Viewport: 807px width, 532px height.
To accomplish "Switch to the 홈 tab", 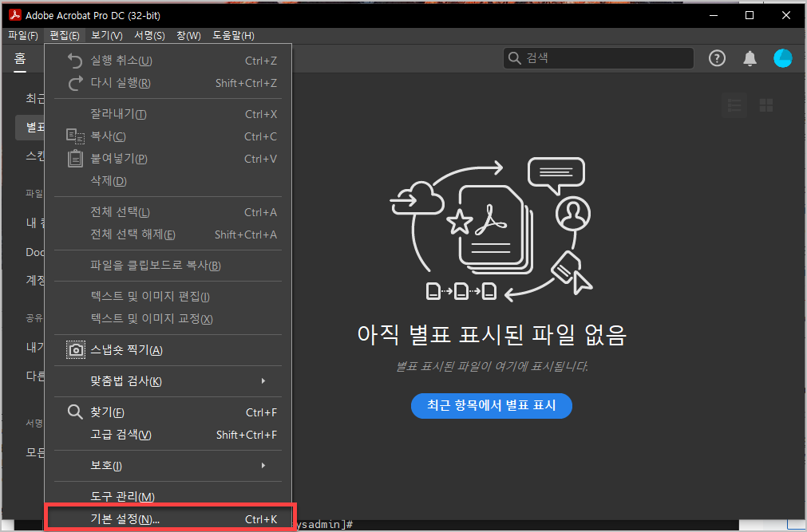I will click(x=20, y=58).
